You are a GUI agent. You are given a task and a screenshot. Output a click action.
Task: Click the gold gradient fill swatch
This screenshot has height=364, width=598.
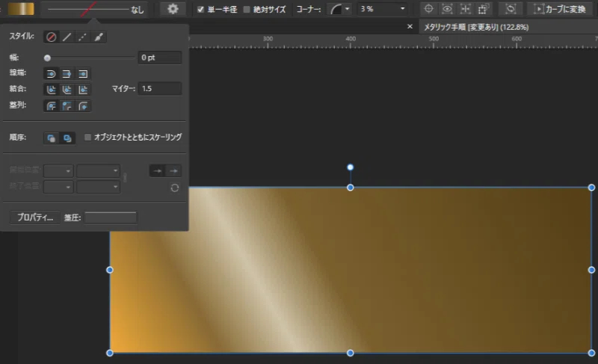21,9
